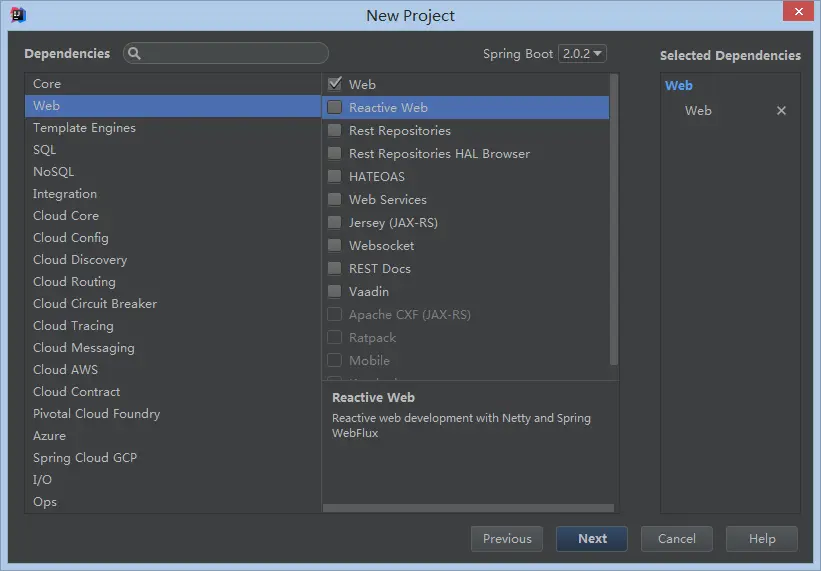Click the Previous button
The image size is (821, 571).
[x=507, y=539]
